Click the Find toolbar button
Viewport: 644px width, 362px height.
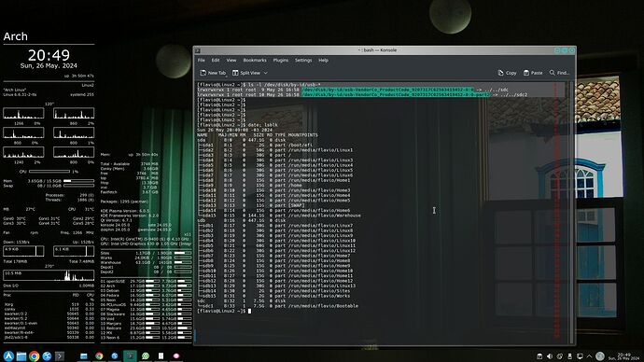click(559, 73)
